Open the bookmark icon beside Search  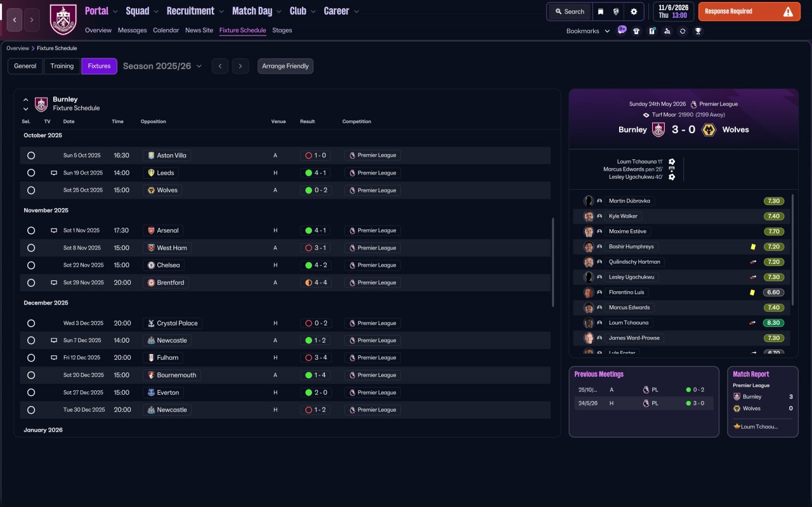(600, 11)
